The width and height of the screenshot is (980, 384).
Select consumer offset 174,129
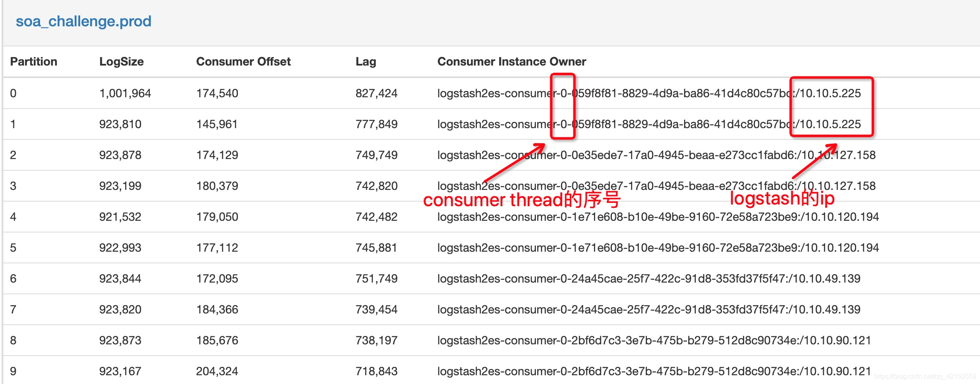(217, 155)
